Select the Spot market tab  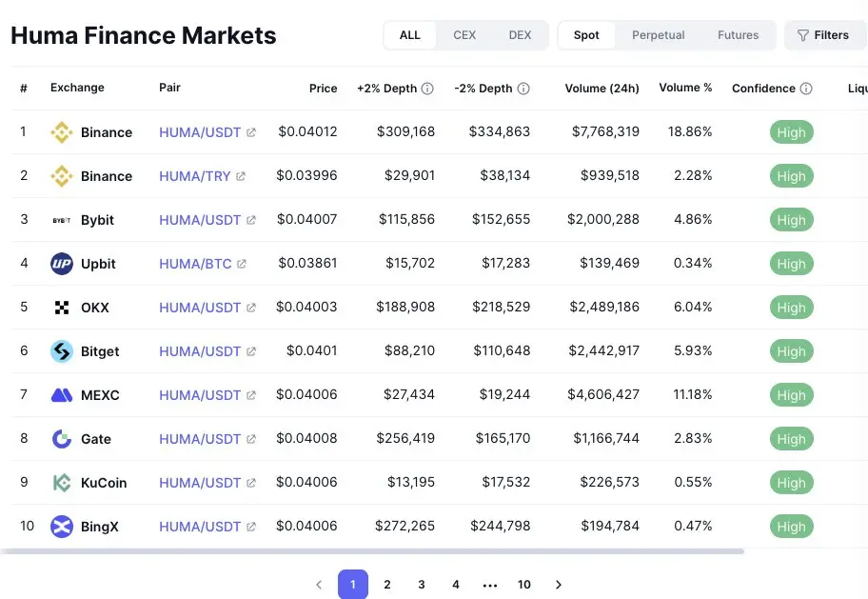pos(586,35)
